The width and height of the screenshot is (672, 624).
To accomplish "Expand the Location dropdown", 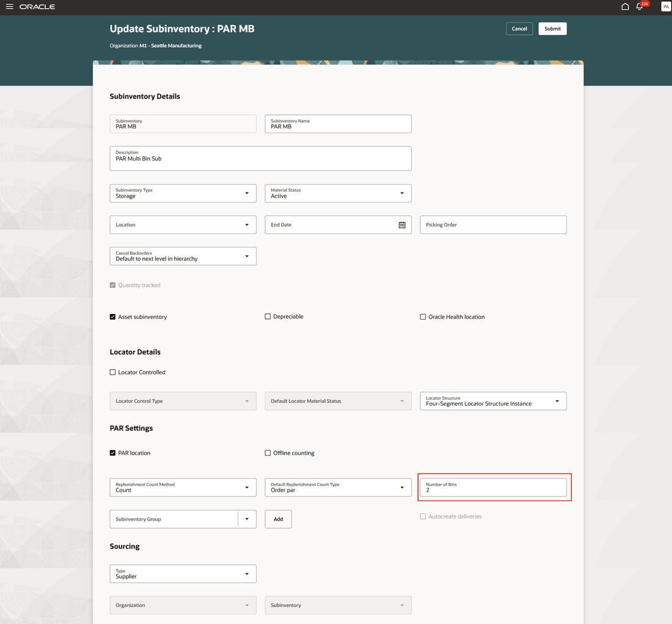I will [183, 225].
